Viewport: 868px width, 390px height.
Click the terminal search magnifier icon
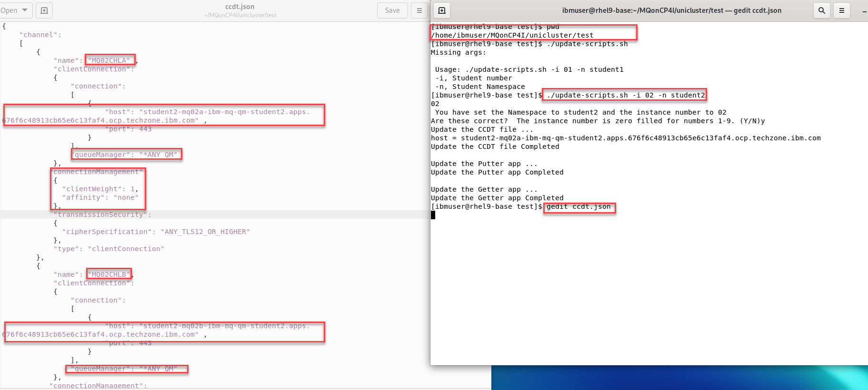tap(821, 10)
